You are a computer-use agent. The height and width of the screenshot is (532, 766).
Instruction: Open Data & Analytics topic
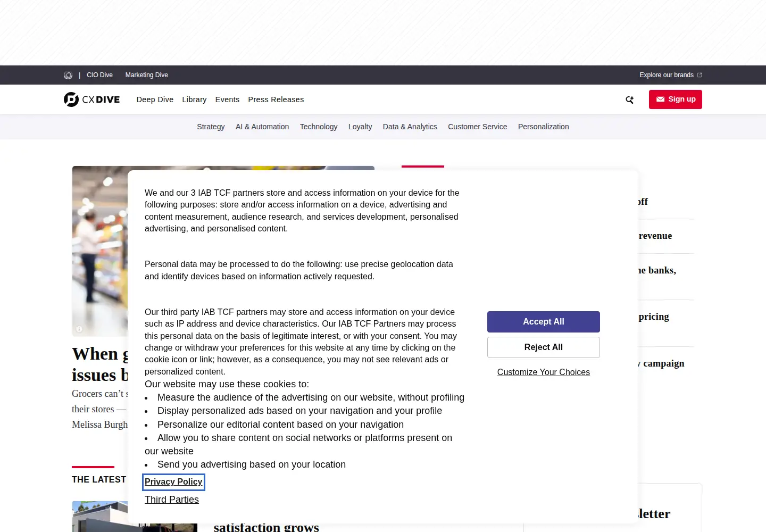pos(410,127)
